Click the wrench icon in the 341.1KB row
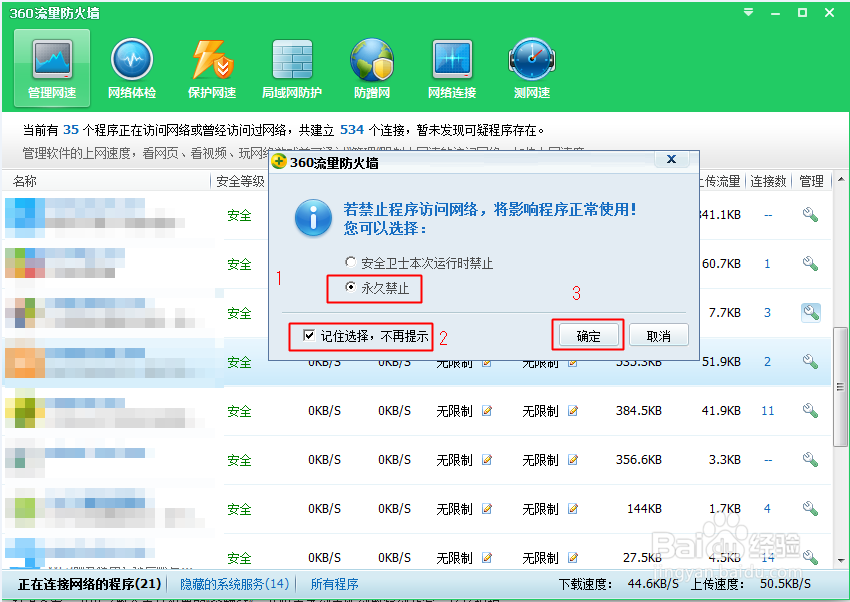The height and width of the screenshot is (602, 850). pos(810,215)
